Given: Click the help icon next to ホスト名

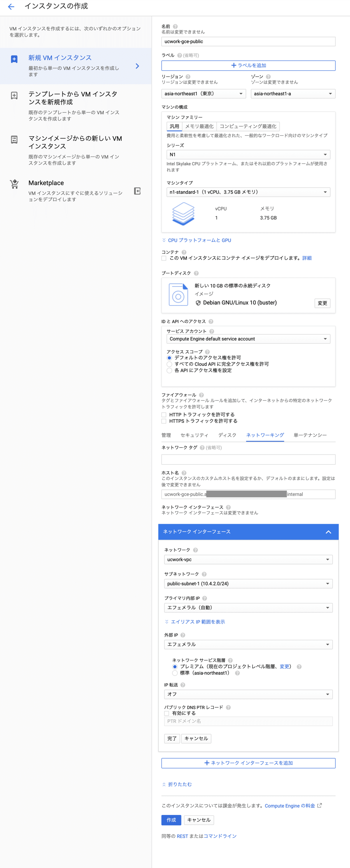Looking at the screenshot, I should (184, 473).
